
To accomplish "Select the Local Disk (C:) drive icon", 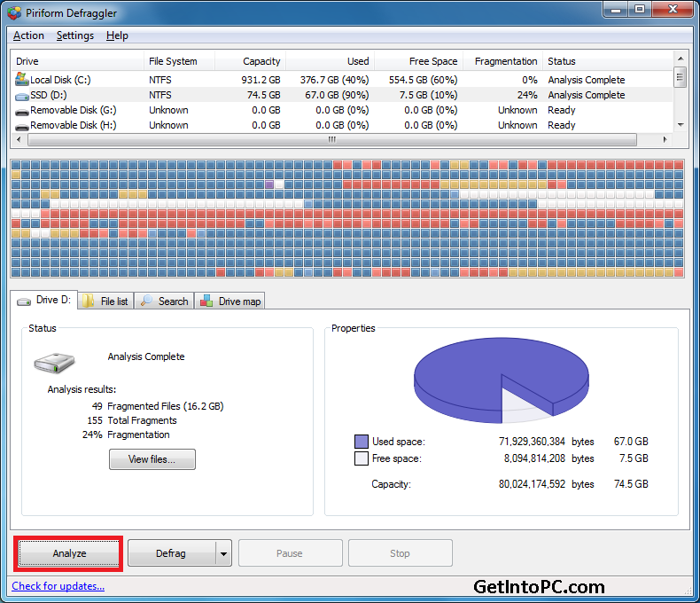I will pyautogui.click(x=22, y=80).
